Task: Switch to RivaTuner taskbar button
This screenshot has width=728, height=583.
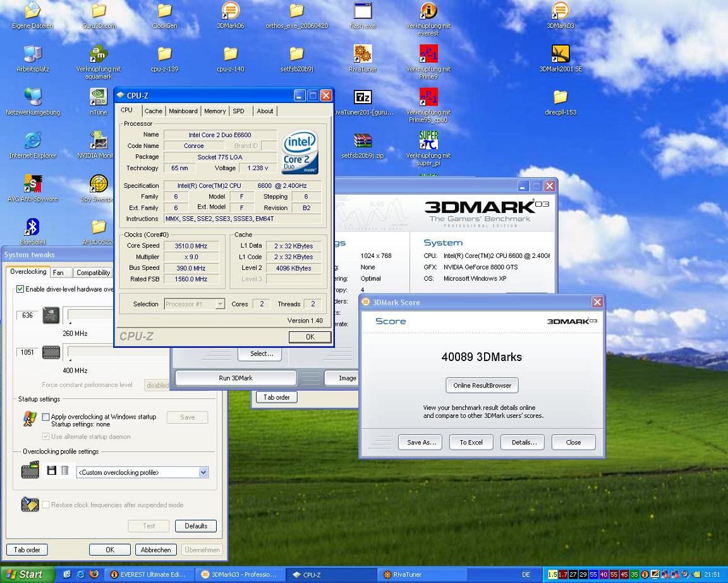Action: pyautogui.click(x=423, y=575)
